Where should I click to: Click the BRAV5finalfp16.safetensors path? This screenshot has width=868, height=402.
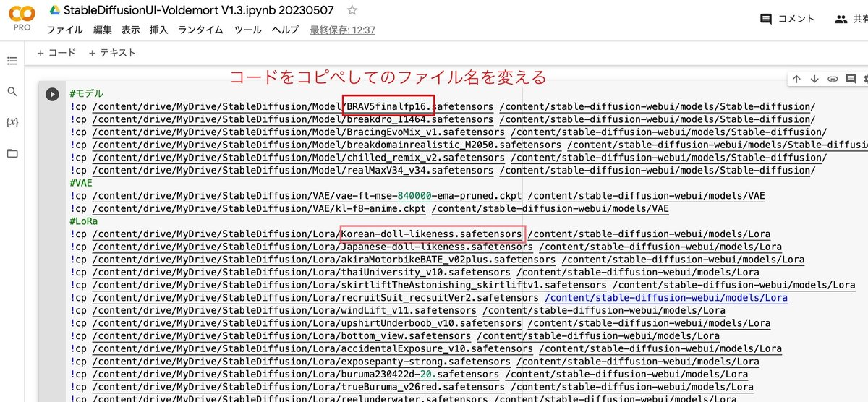pos(293,106)
